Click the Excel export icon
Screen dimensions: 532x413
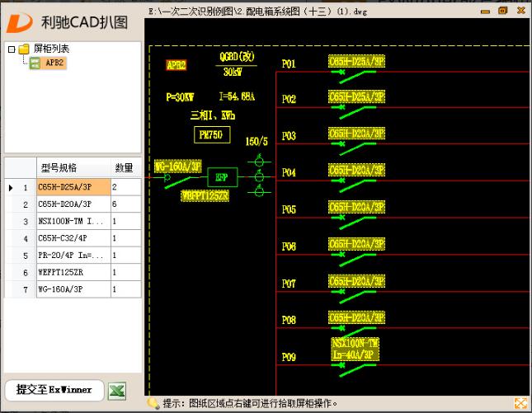(x=117, y=391)
